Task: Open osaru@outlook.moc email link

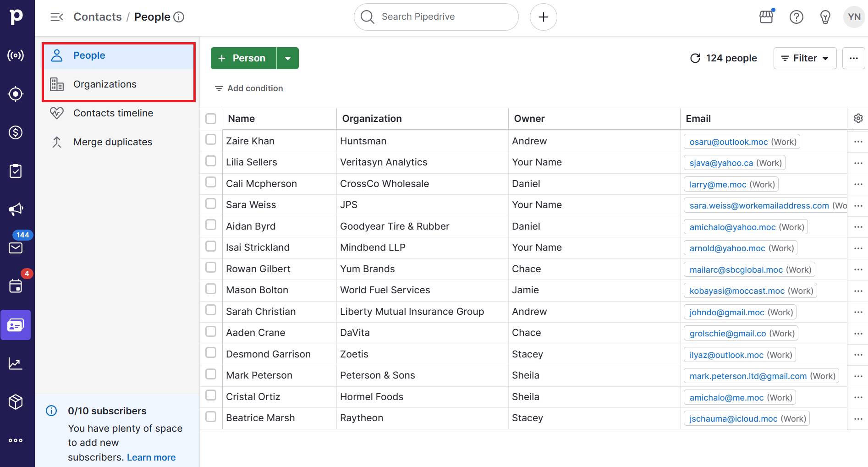Action: pyautogui.click(x=729, y=142)
